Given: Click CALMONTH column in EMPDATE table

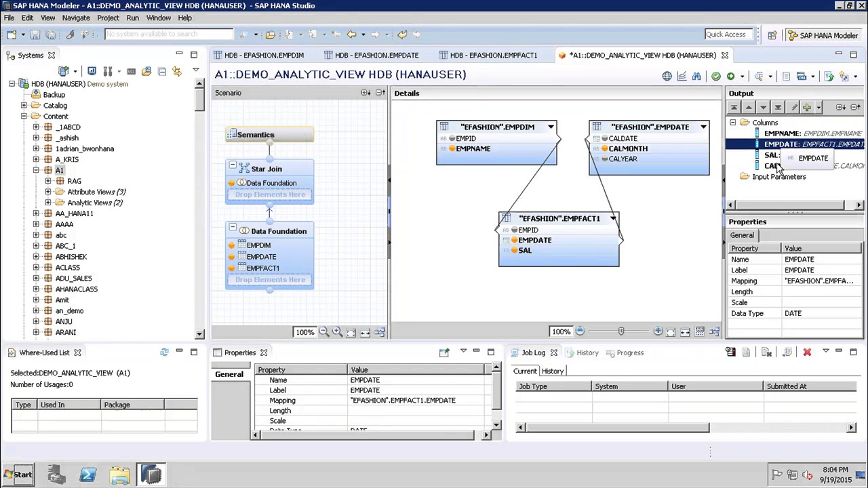Looking at the screenshot, I should click(628, 148).
